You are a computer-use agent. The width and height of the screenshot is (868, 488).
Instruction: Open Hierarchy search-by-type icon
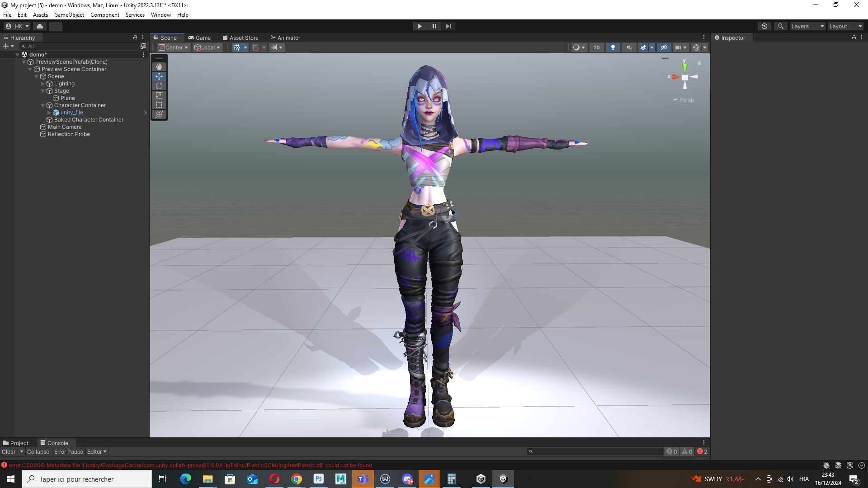tap(143, 46)
